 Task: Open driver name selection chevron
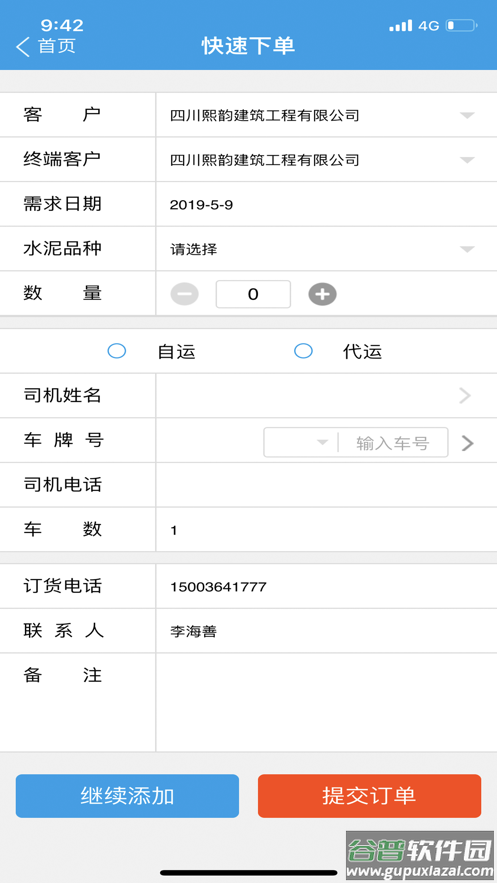[x=465, y=396]
